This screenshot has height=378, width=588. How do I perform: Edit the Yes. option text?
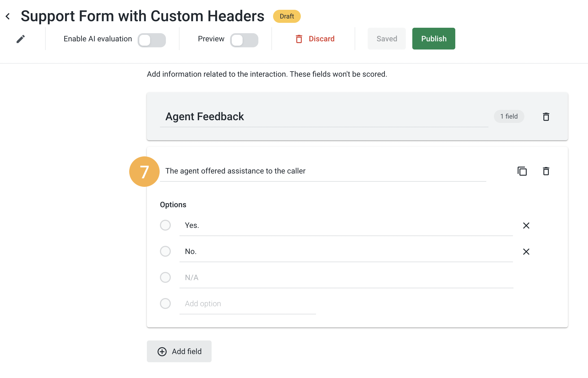click(346, 225)
